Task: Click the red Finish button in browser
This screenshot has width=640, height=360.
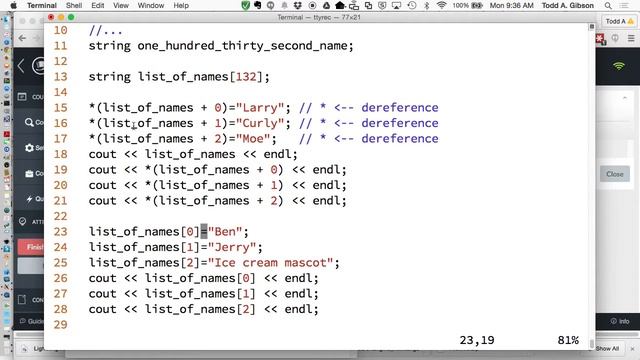Action: [x=31, y=247]
